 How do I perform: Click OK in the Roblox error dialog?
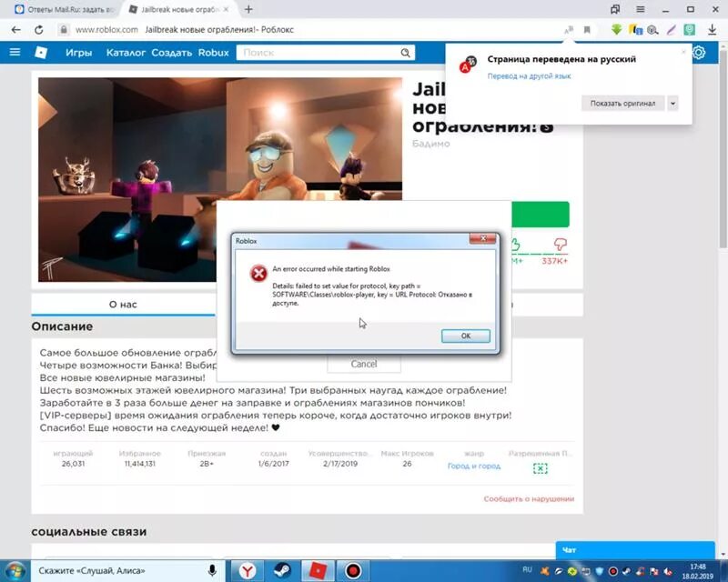[x=465, y=336]
